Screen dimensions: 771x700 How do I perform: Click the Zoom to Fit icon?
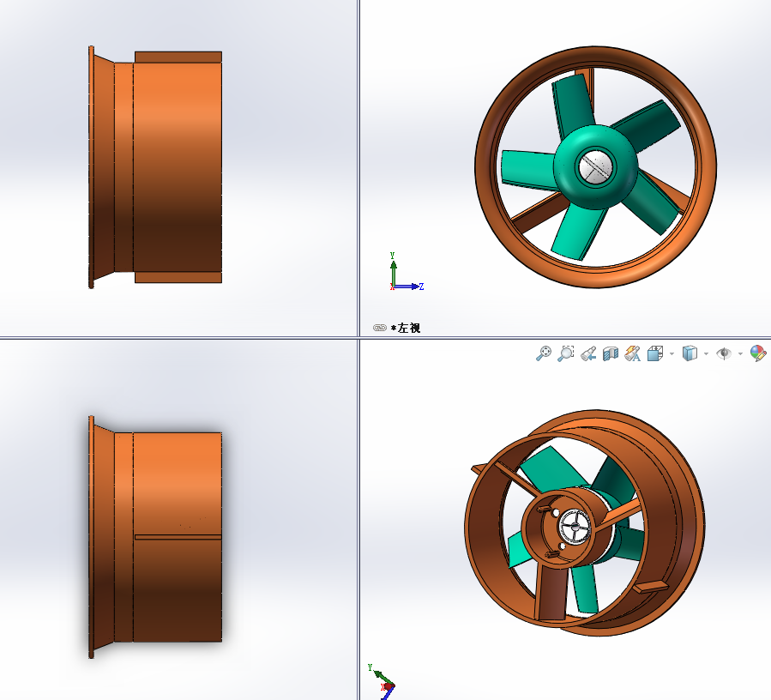[x=543, y=353]
